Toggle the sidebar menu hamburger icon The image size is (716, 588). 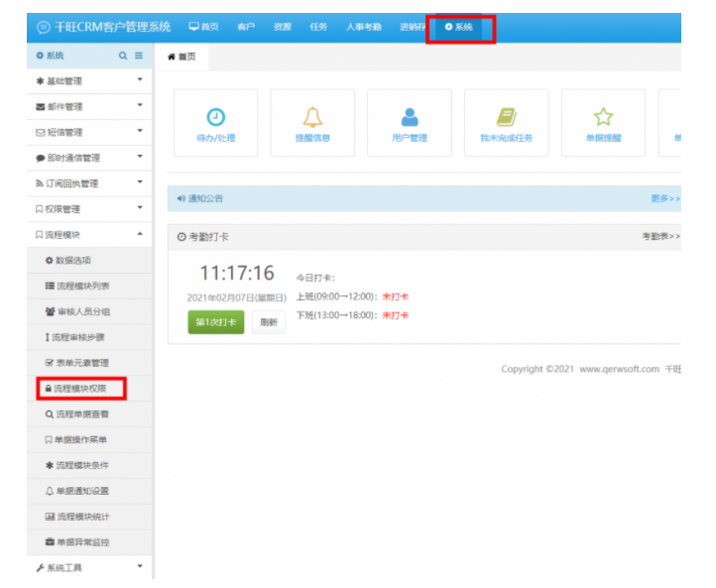pos(139,56)
